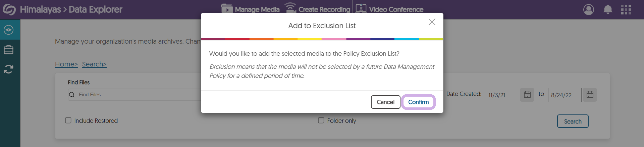Follow the Home breadcrumb link
This screenshot has height=147, width=644.
(x=66, y=64)
